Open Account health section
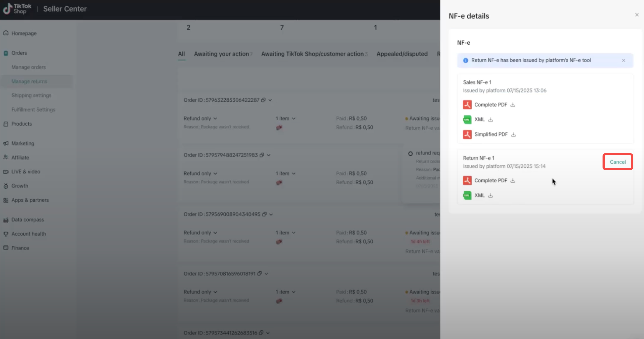 [x=28, y=234]
